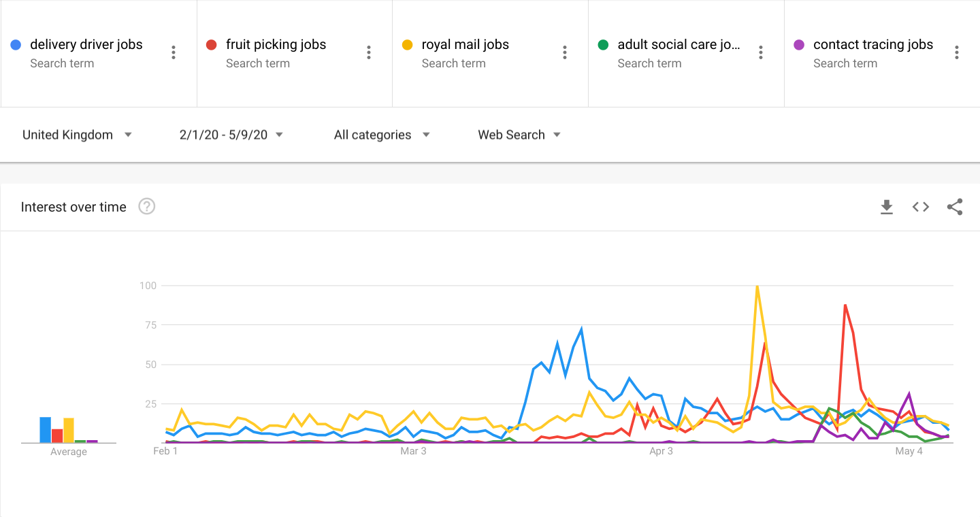Select the royal mail jobs term
Screen dimensions: 980x517
click(x=465, y=45)
